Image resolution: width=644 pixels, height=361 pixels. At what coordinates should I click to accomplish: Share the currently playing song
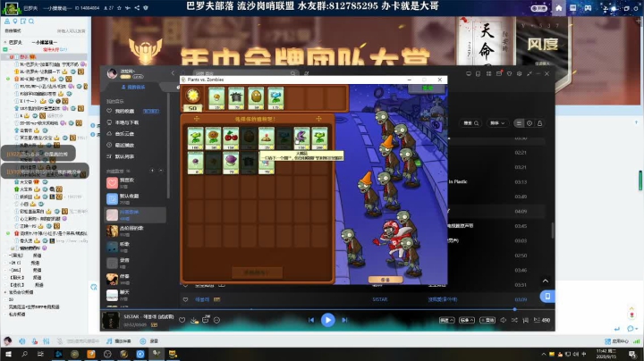[x=206, y=320]
